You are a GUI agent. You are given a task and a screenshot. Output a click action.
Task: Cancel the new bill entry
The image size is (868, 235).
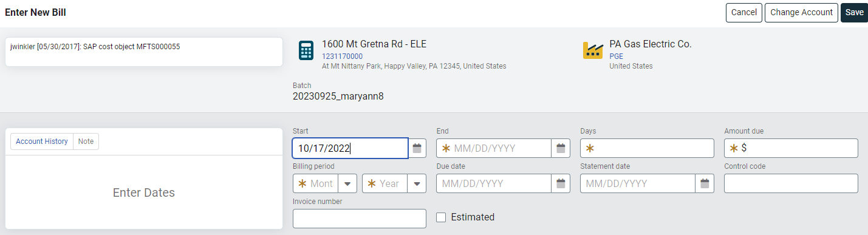pos(743,13)
